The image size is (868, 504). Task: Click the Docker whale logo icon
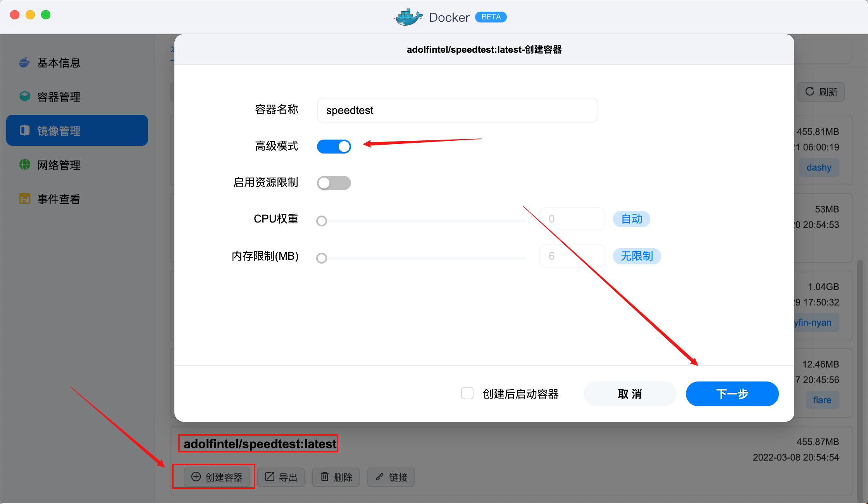pos(408,17)
